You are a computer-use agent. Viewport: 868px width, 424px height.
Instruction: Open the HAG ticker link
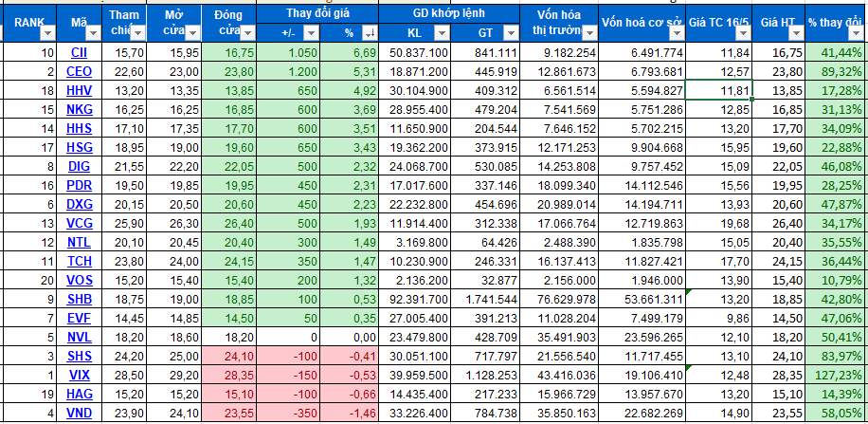pos(80,394)
